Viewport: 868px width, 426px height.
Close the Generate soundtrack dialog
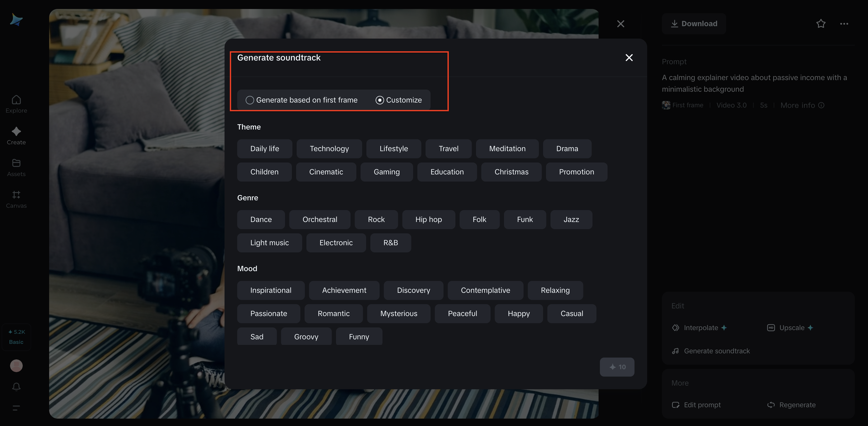pyautogui.click(x=629, y=58)
